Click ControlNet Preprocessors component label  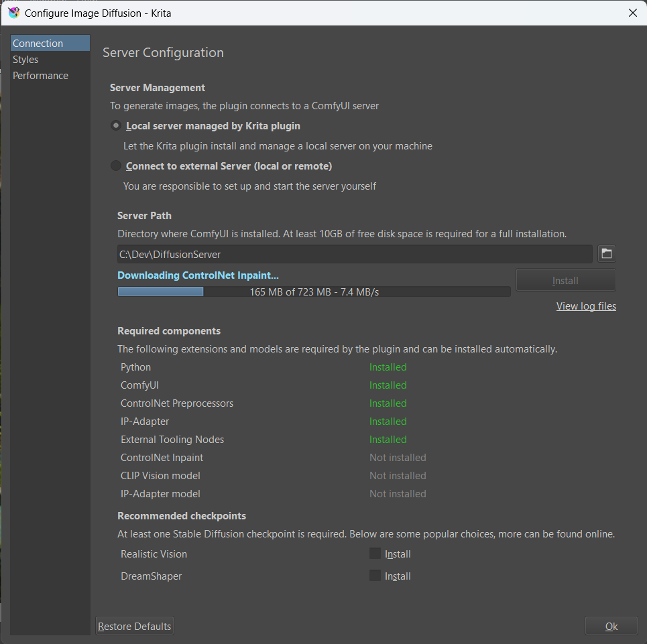(177, 403)
